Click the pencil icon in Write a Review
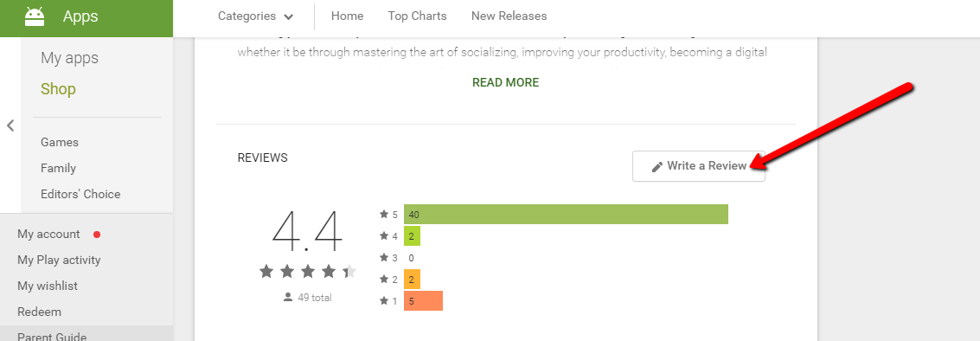Image resolution: width=980 pixels, height=341 pixels. (657, 166)
